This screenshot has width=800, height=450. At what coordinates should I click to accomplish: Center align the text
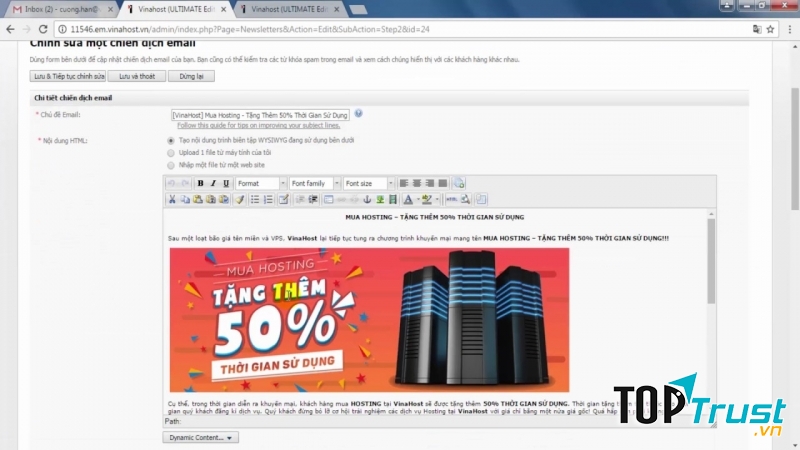417,183
